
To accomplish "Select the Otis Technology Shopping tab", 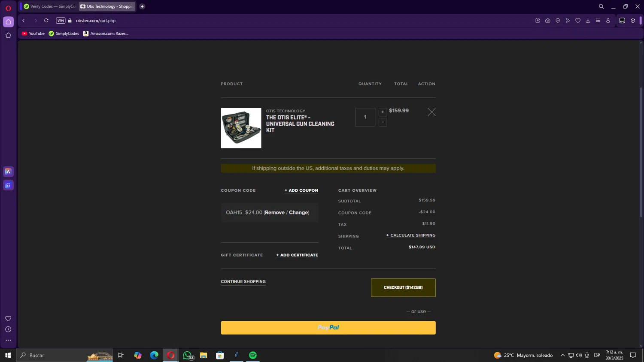I will point(107,6).
